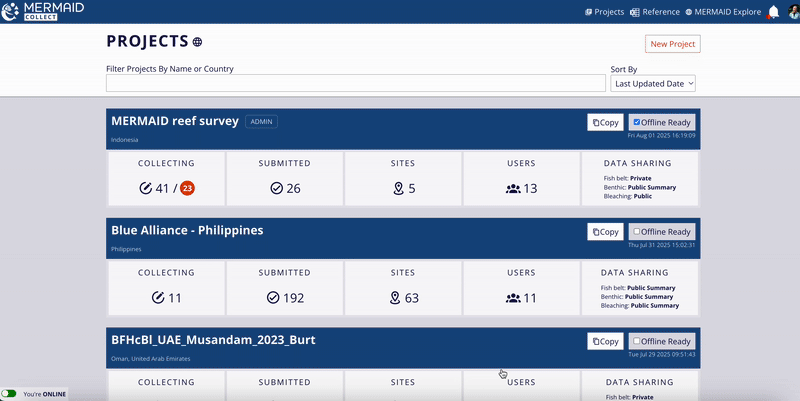Screen dimensions: 800x401
Task: Click 'Bleaching: Public' in MERMAID reef survey
Action: coord(628,196)
